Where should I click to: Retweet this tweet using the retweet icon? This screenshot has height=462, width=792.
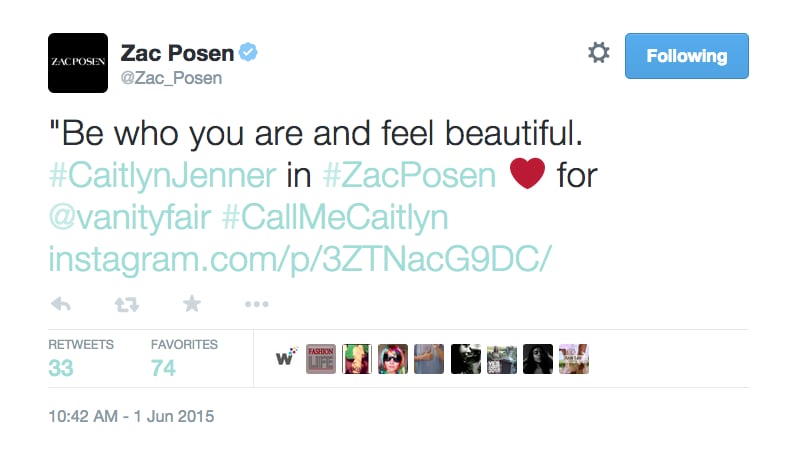[x=126, y=304]
